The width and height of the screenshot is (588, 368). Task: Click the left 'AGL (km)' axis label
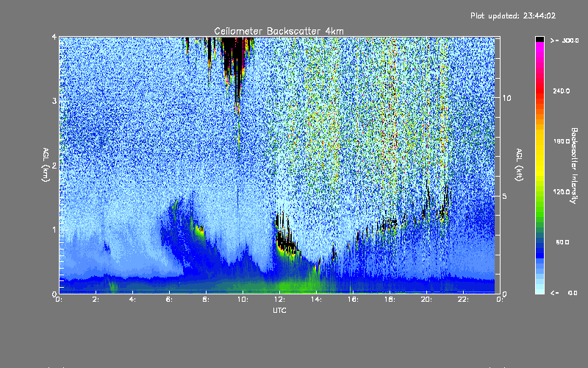click(x=46, y=164)
